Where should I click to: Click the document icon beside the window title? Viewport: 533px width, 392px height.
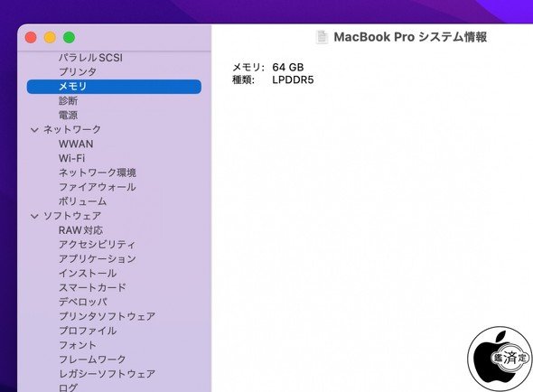coord(322,37)
